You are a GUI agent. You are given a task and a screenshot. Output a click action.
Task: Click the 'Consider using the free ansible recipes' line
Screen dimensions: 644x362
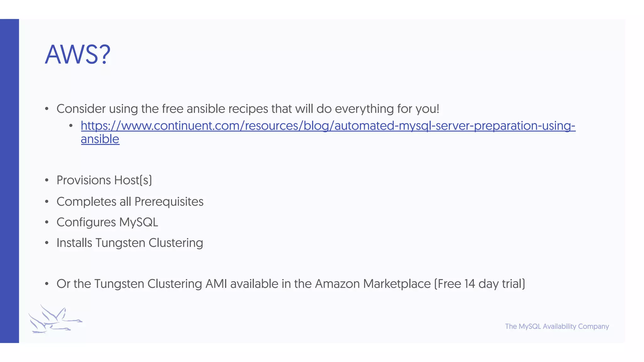click(248, 109)
